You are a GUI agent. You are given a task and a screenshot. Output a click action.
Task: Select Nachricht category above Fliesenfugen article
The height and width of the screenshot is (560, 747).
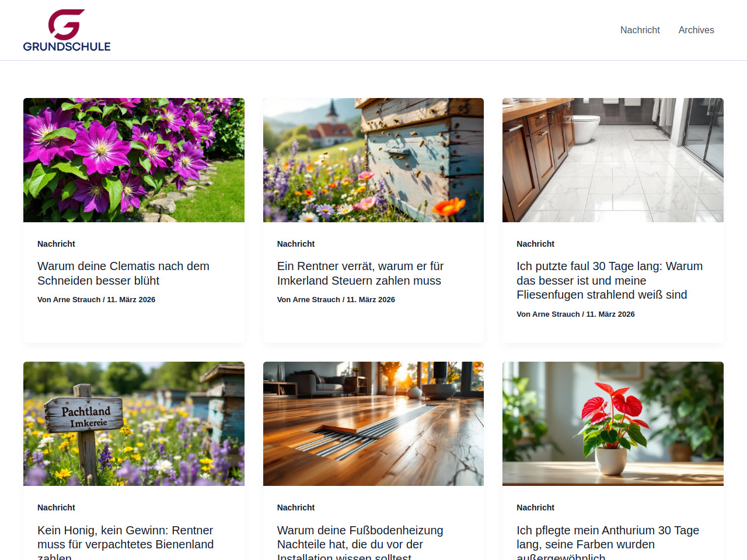pos(535,244)
